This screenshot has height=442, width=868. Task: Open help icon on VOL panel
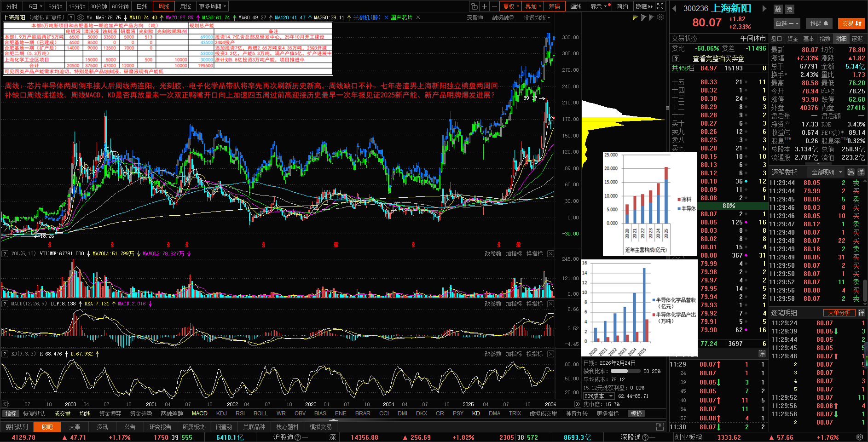tap(5, 253)
